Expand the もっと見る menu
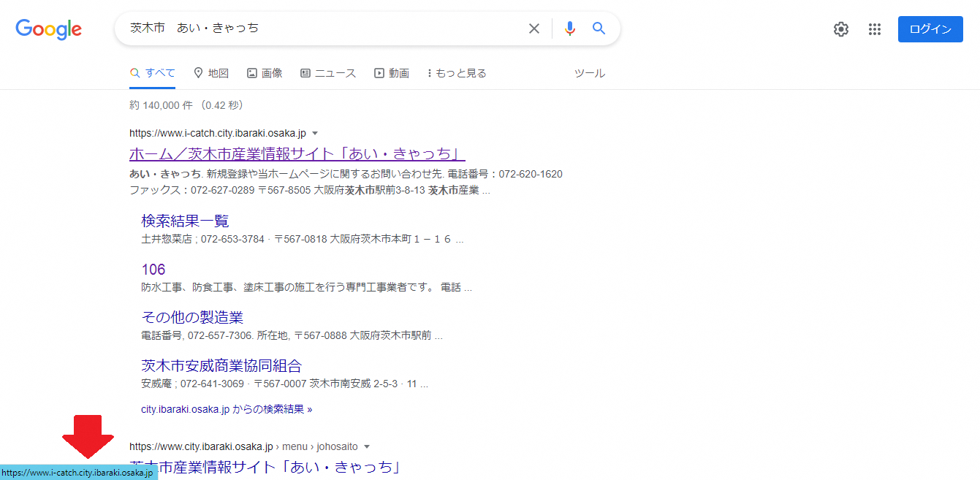 tap(457, 73)
